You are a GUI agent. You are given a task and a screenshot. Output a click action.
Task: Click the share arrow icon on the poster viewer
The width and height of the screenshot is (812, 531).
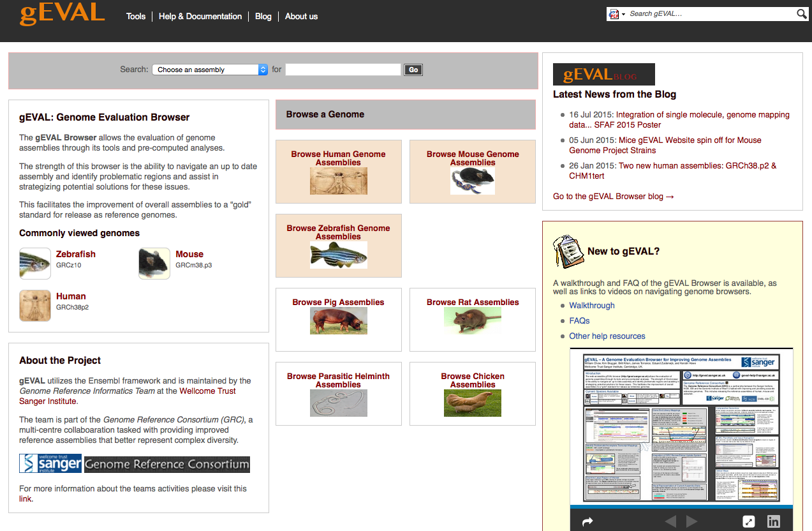(x=587, y=522)
